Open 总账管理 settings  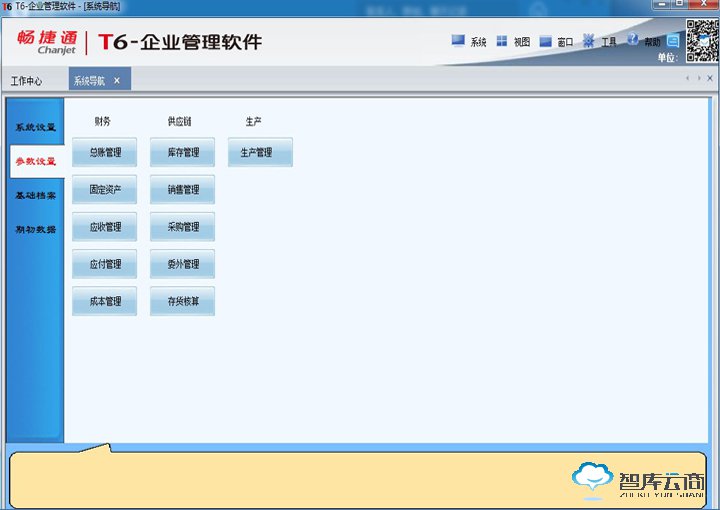(105, 152)
